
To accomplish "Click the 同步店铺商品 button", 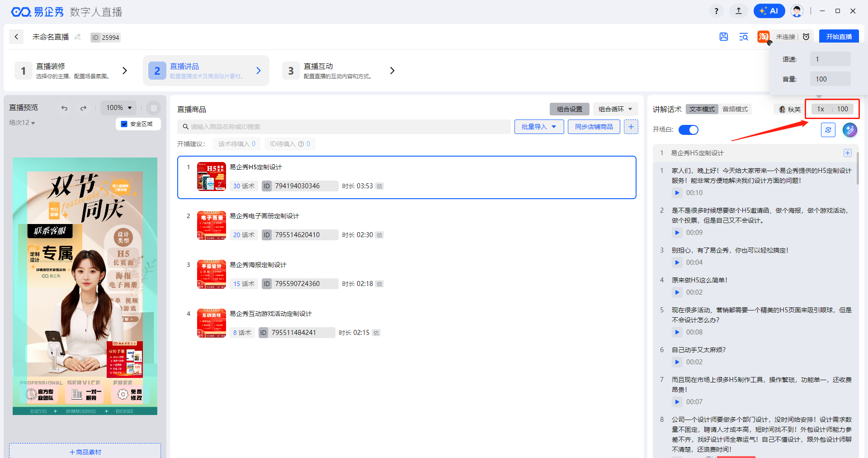I will pos(594,127).
